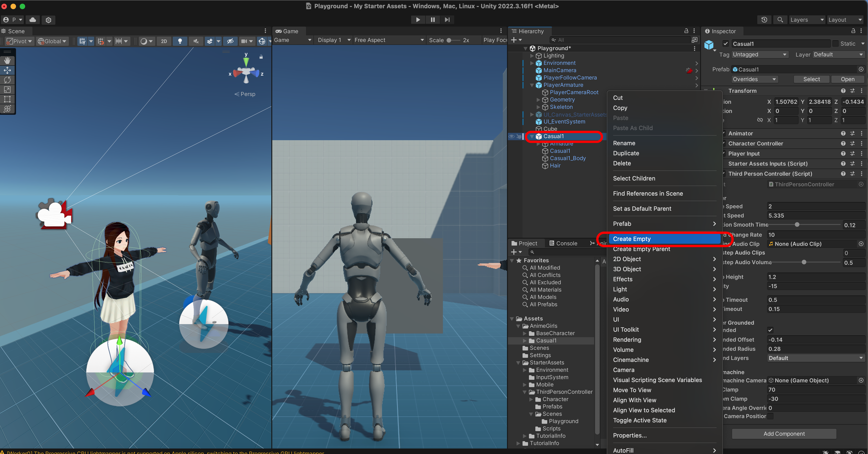The width and height of the screenshot is (868, 454).
Task: Select the Scale tool
Action: pyautogui.click(x=7, y=89)
